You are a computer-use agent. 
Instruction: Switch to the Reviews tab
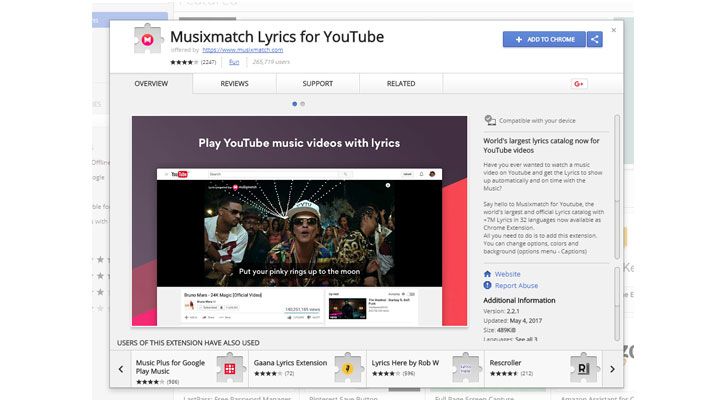coord(234,84)
